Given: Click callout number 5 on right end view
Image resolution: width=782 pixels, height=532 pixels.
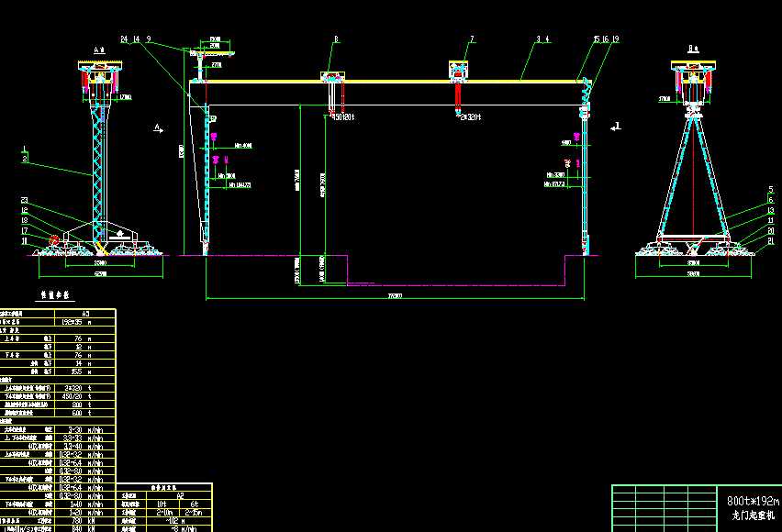Looking at the screenshot, I should pyautogui.click(x=769, y=191).
